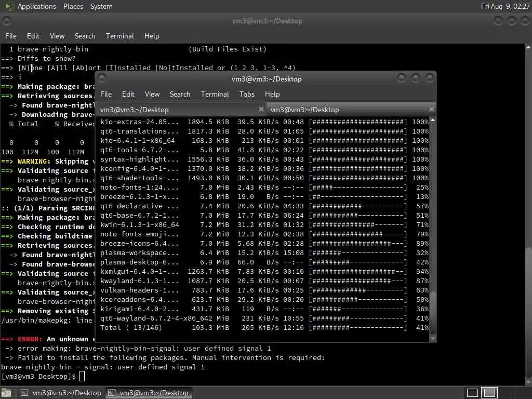Click scroll-down arrow of front terminal scrollbar
Screen dimensions: 532x399
point(433,338)
